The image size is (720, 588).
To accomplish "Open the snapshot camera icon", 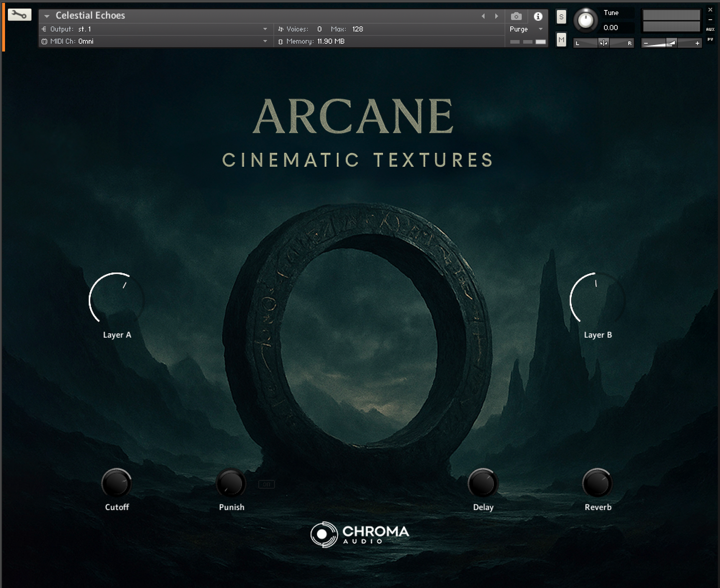I will (516, 16).
